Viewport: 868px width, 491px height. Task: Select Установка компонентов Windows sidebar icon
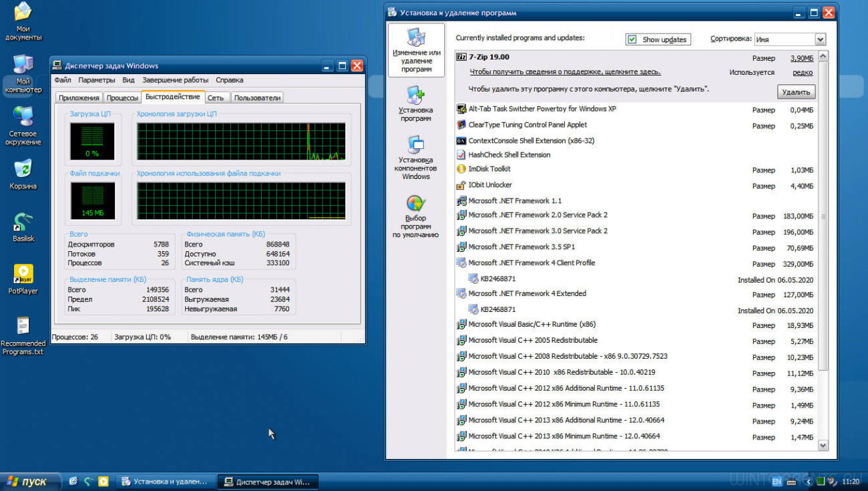416,156
